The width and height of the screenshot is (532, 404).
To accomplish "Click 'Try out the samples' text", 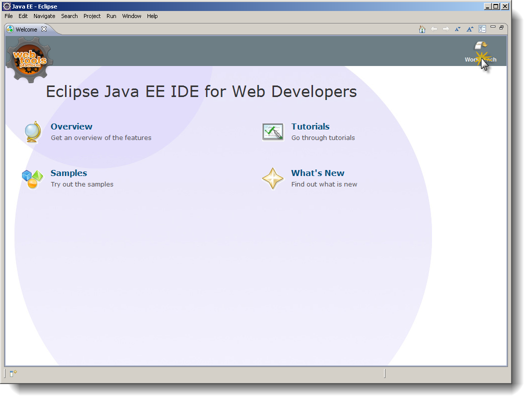I will coord(81,184).
